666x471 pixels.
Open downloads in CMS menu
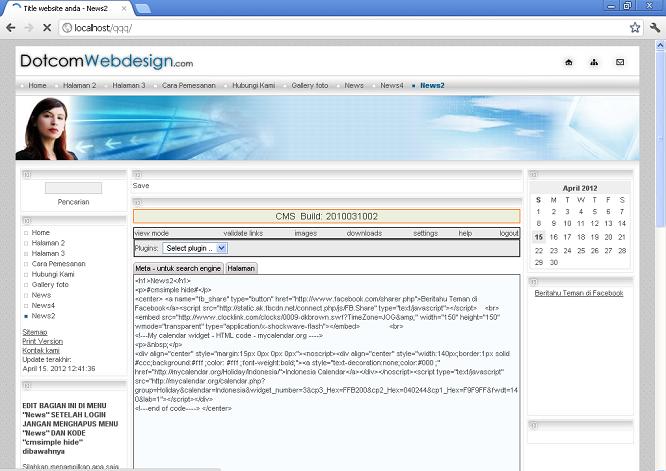click(x=364, y=233)
